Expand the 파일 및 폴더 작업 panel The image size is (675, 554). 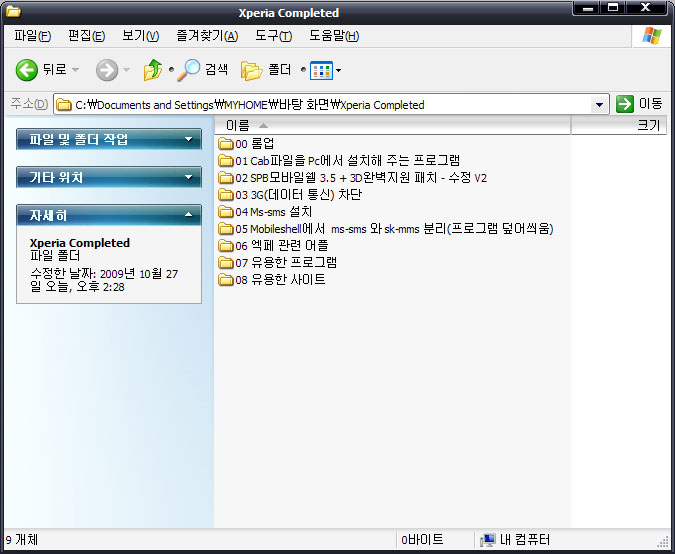(189, 140)
